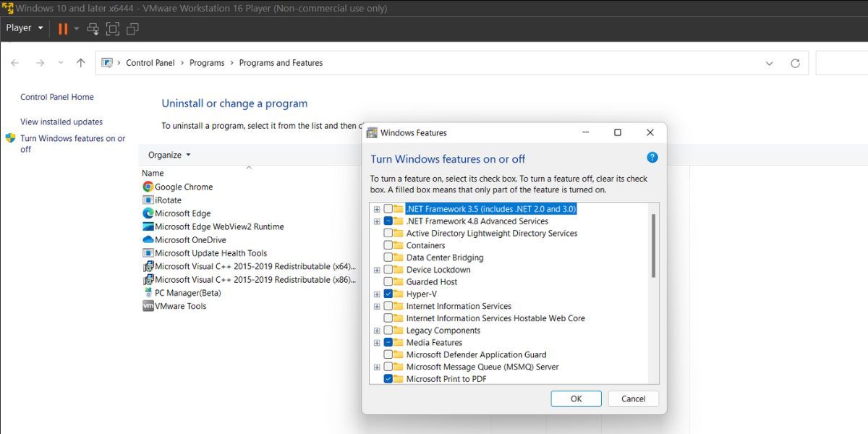Confirm Windows Features with OK
The height and width of the screenshot is (434, 868).
point(576,399)
